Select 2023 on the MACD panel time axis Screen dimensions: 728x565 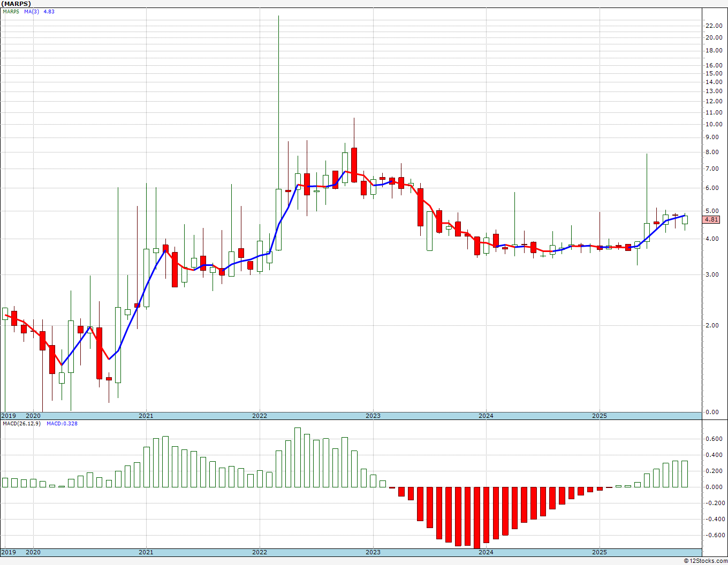point(373,552)
